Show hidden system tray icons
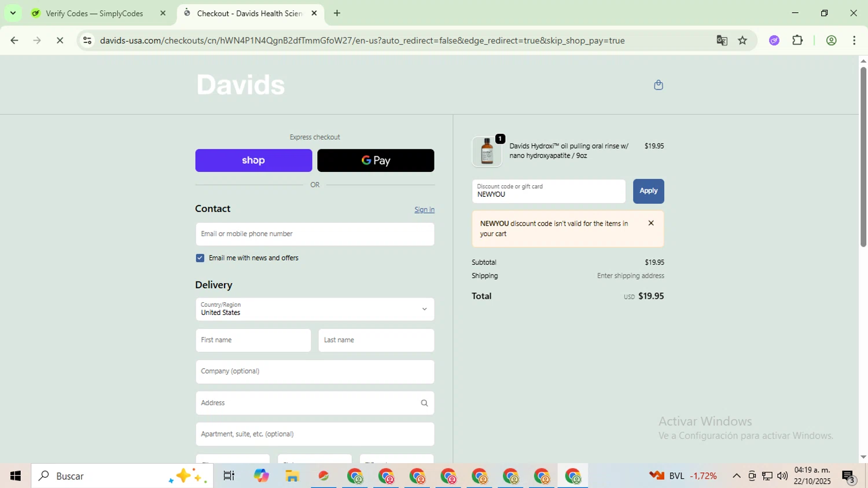868x488 pixels. coord(736,476)
